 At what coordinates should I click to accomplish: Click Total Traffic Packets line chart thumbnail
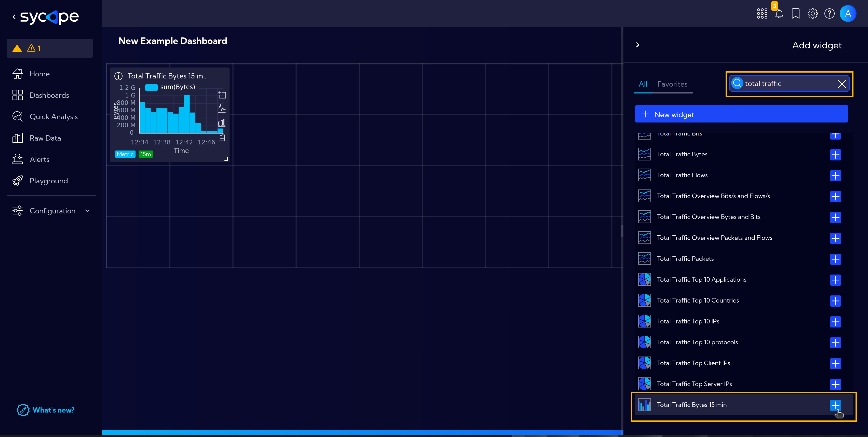644,259
